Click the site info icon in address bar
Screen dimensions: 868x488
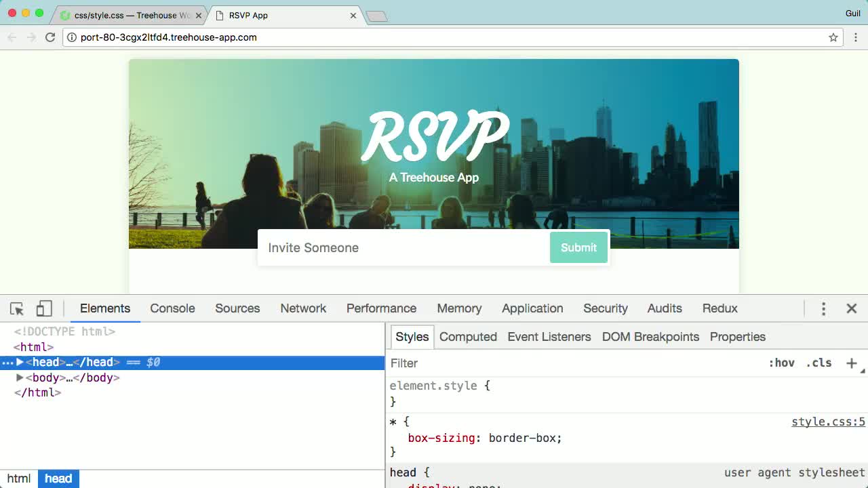tap(72, 37)
